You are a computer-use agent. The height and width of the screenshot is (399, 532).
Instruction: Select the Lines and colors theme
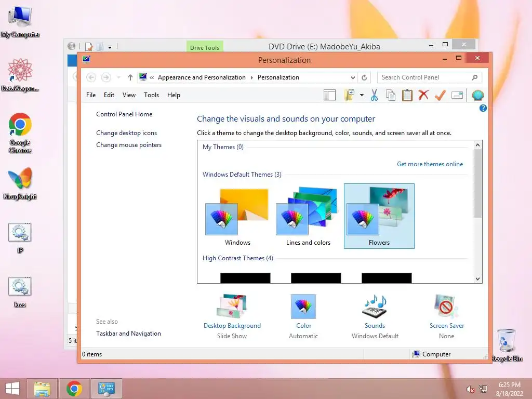coord(308,217)
